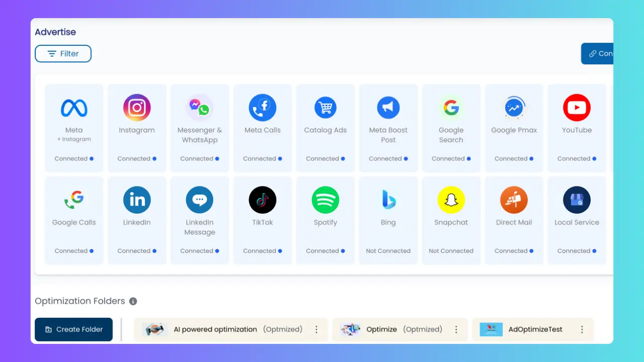Screen dimensions: 644x362
Task: Open LinkedIn ads icon
Action: pyautogui.click(x=137, y=200)
